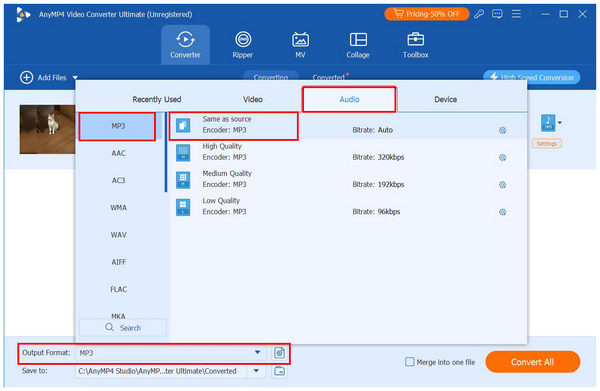Open the MV maker module
The width and height of the screenshot is (600, 391).
[300, 45]
